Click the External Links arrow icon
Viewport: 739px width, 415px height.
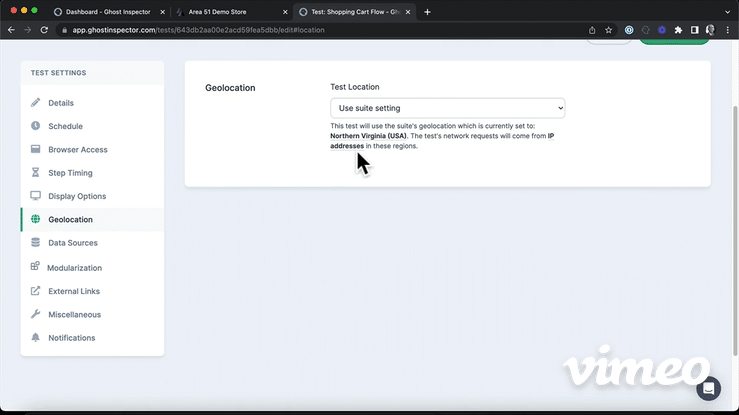[x=35, y=291]
